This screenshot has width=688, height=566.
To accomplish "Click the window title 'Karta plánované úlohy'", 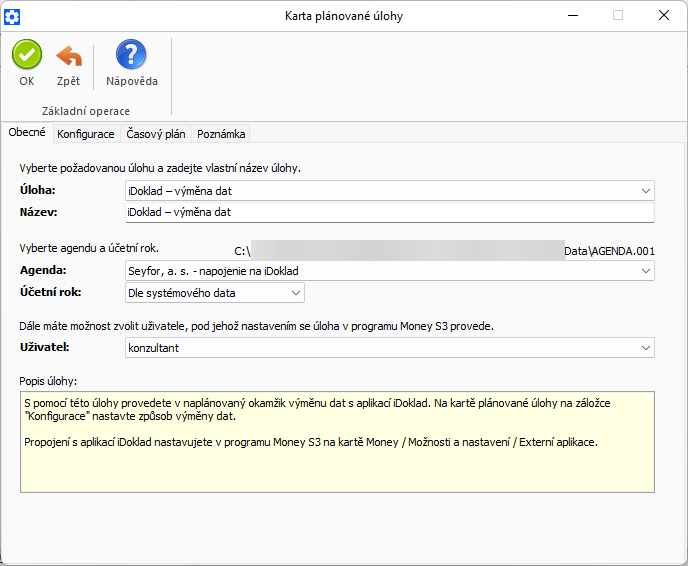I will (x=344, y=16).
